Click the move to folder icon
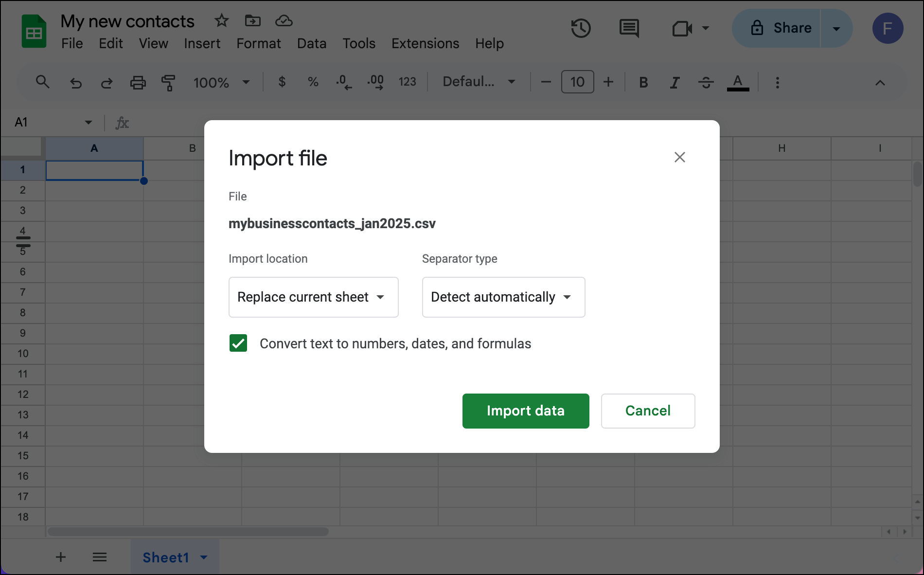 [252, 20]
